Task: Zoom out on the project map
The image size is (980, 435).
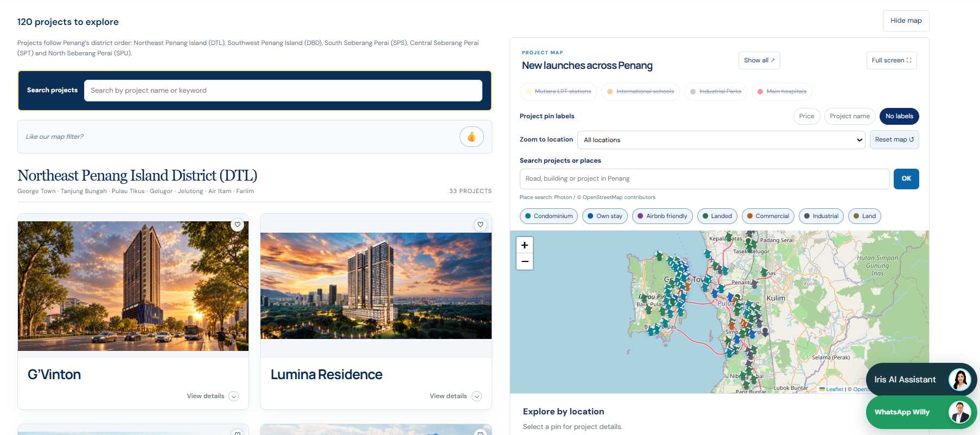Action: click(525, 261)
